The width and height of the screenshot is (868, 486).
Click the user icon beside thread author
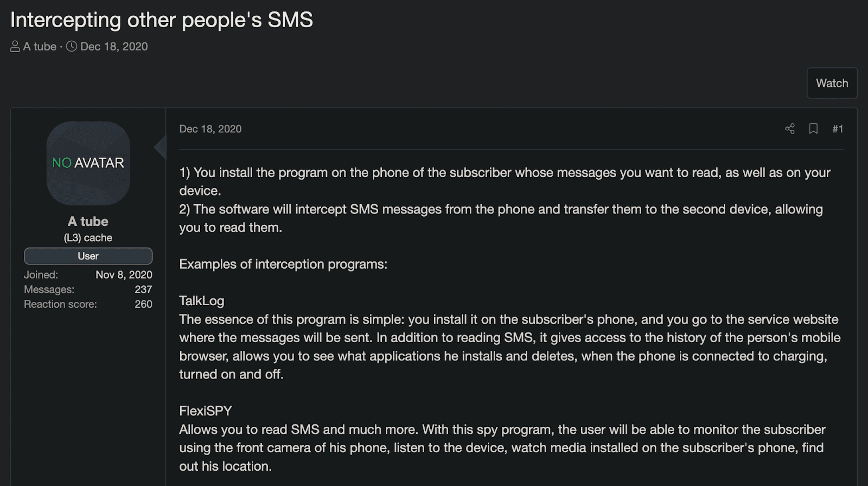15,47
